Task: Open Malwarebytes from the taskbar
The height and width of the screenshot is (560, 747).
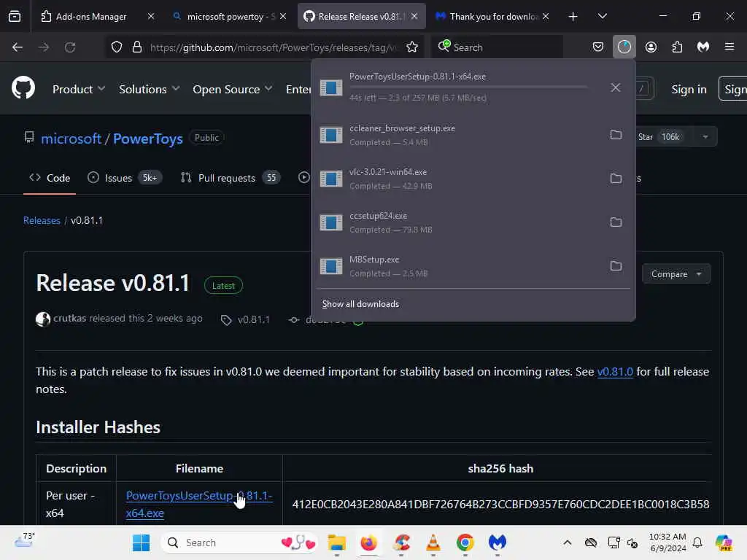Action: click(x=498, y=542)
